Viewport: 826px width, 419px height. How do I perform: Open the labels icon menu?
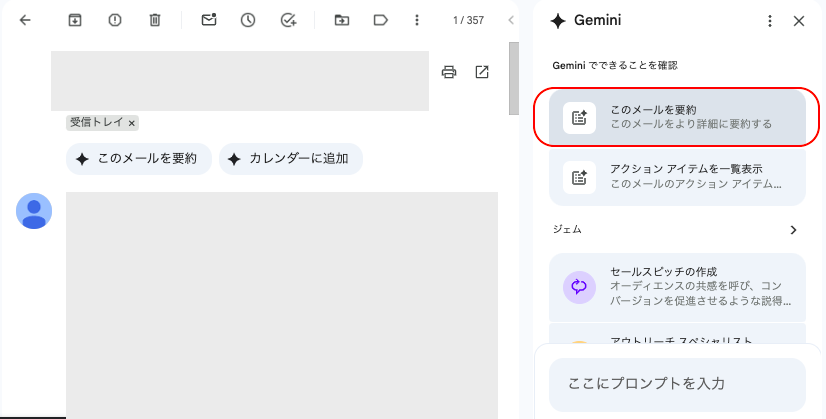tap(380, 20)
